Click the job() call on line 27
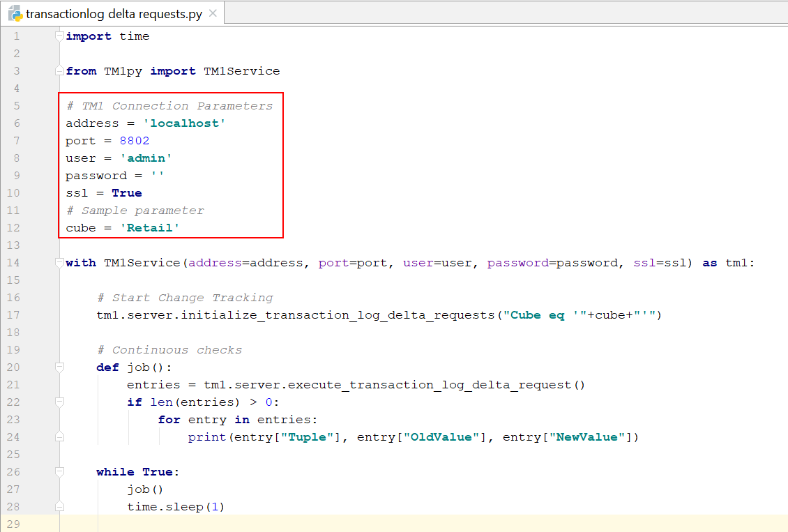788x532 pixels. coord(145,489)
